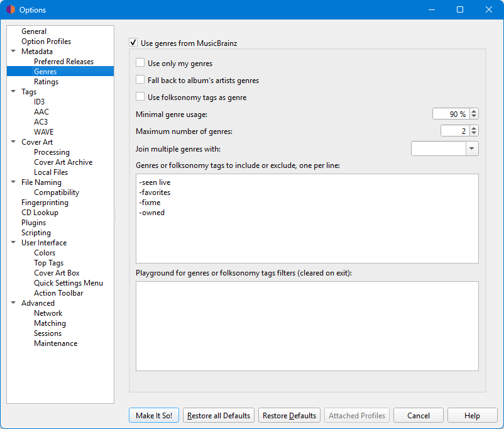
Task: Enable Use folksonomy tags as genre
Action: [140, 97]
